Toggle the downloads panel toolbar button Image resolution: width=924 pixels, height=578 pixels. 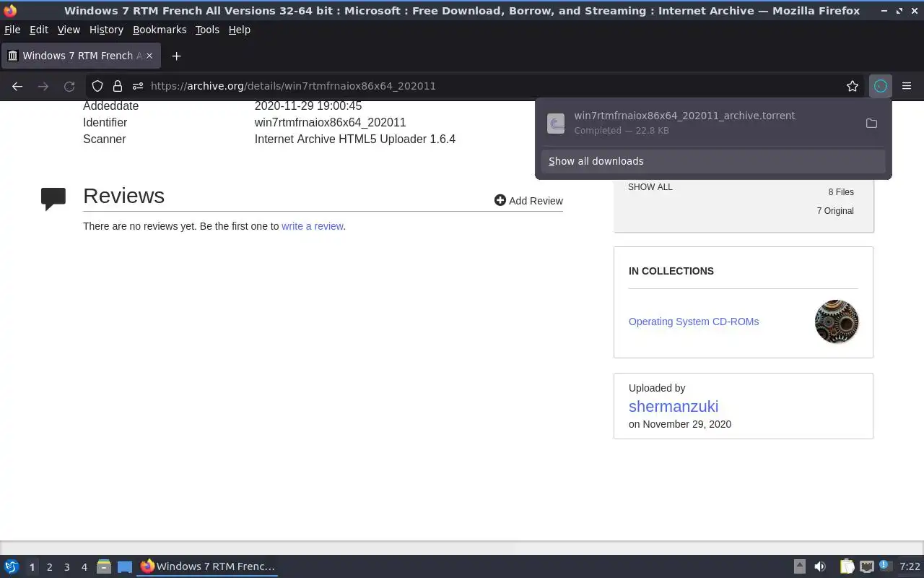click(x=881, y=86)
